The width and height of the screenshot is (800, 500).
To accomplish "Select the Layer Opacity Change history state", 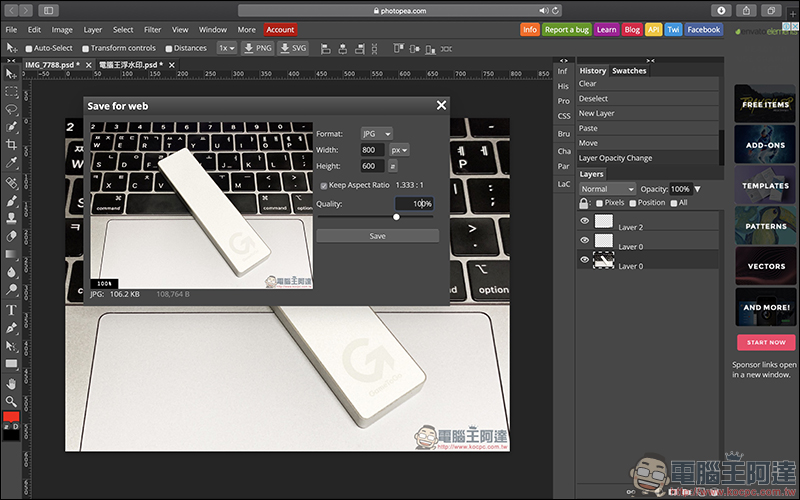I will [648, 158].
